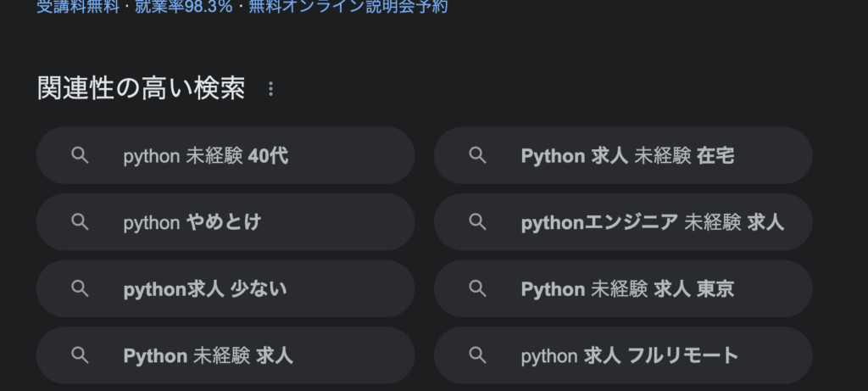Image resolution: width=868 pixels, height=391 pixels.
Task: Open the 就業率98.3% sitelink
Action: (183, 7)
